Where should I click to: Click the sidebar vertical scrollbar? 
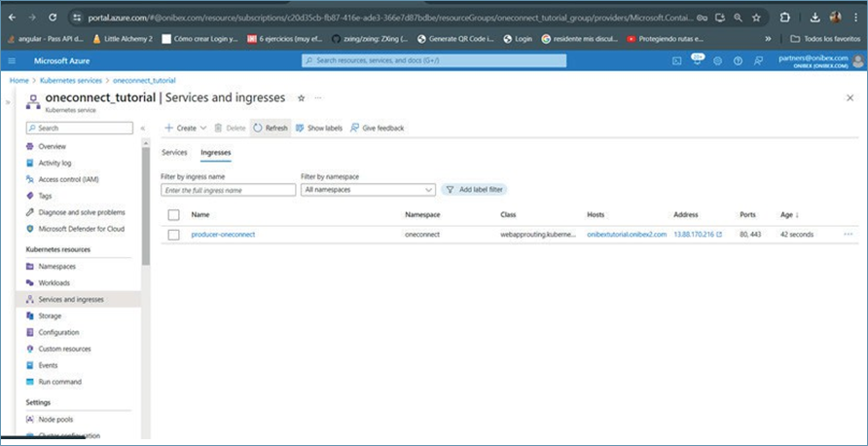(146, 205)
